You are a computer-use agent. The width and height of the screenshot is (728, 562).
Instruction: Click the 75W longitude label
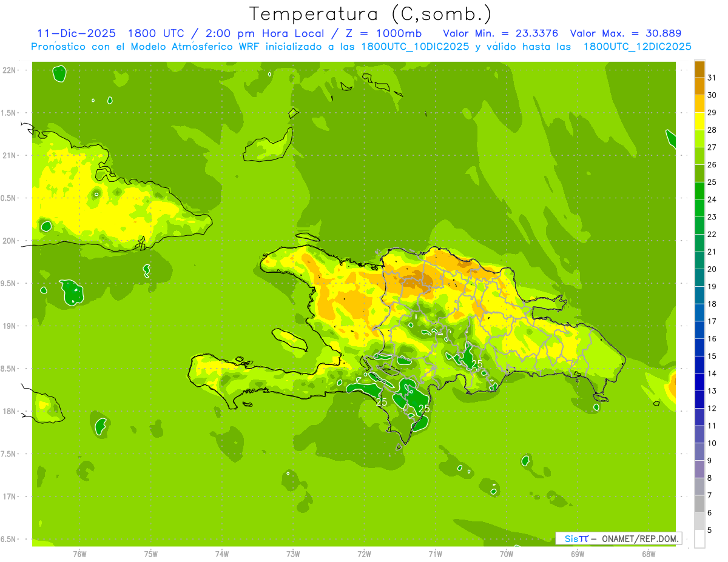click(x=151, y=554)
